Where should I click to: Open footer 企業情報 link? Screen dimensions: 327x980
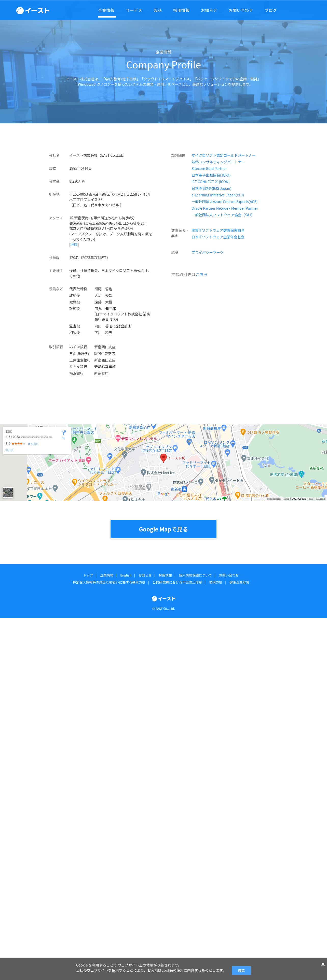coord(107,575)
